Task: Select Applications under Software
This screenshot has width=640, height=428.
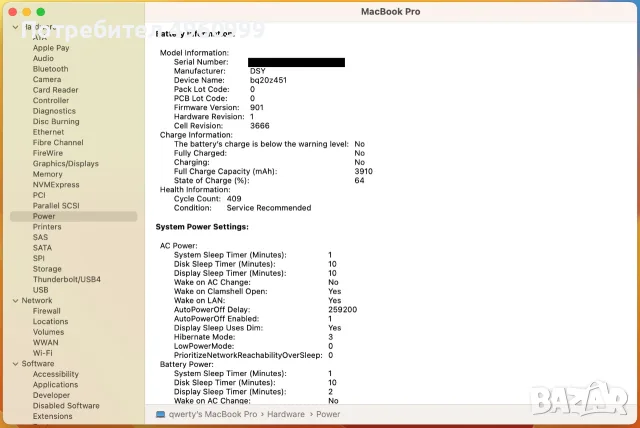Action: [x=56, y=385]
